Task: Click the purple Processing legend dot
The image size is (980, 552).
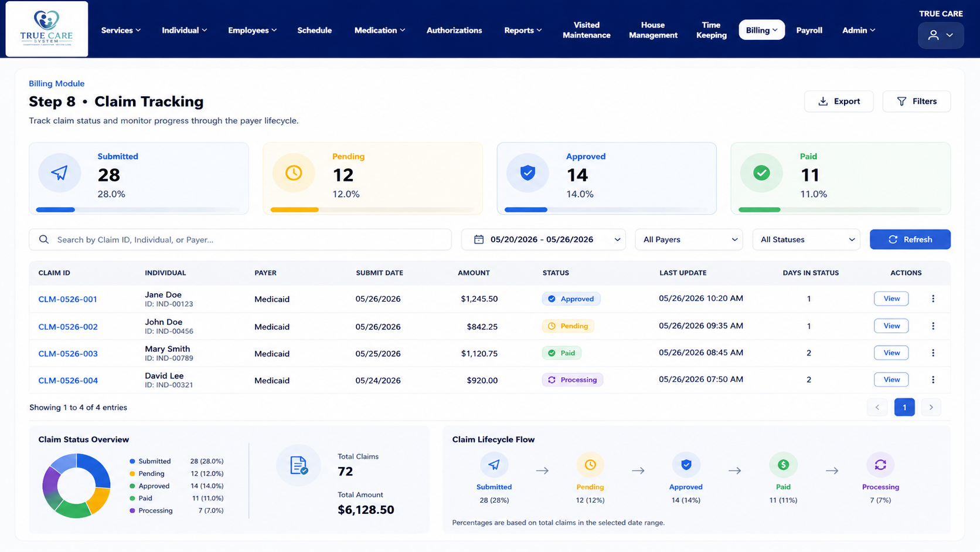Action: coord(132,511)
